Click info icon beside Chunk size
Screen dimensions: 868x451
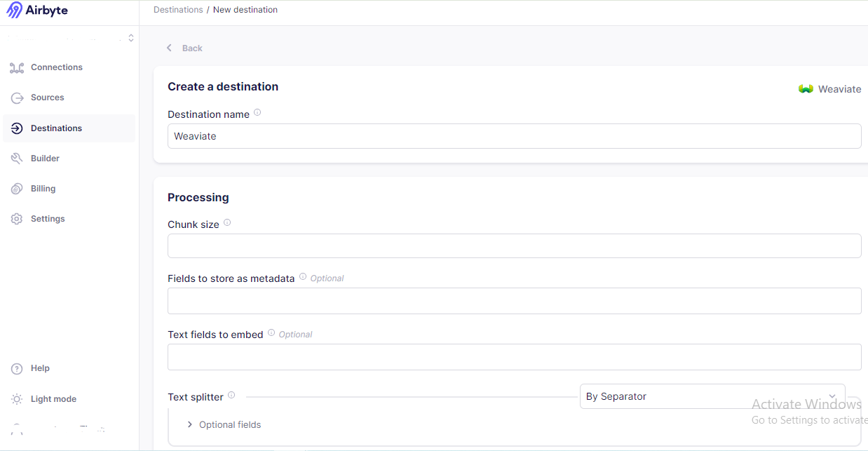pos(227,223)
